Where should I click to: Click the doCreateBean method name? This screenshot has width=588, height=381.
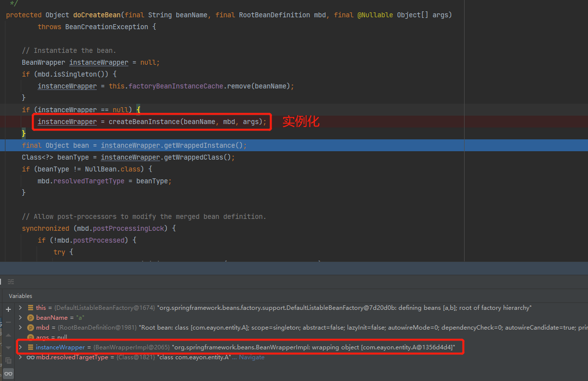tap(97, 15)
